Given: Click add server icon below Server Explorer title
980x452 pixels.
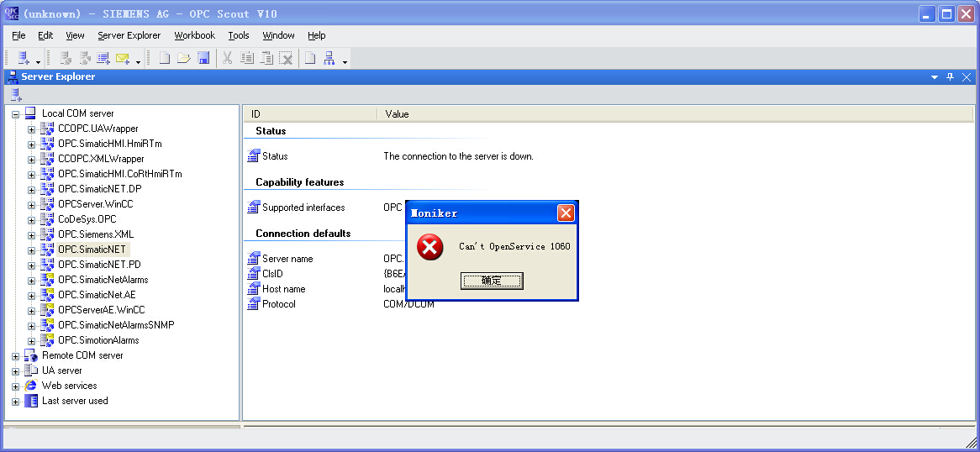Looking at the screenshot, I should [x=16, y=95].
